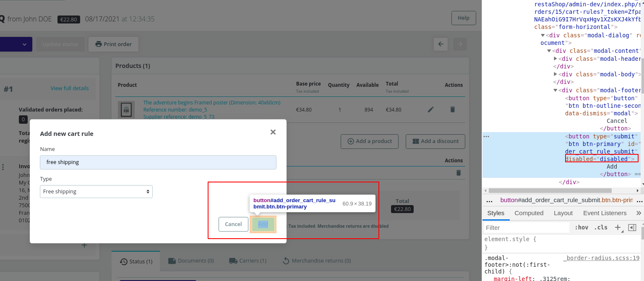644x281 pixels.
Task: Click the Add a product plus icon
Action: pos(350,141)
